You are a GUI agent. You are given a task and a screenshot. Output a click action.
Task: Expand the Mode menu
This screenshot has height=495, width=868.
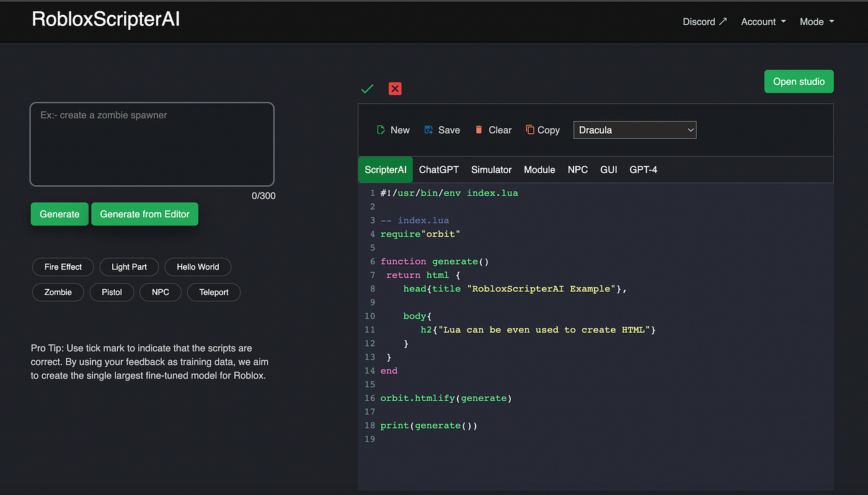pos(817,22)
